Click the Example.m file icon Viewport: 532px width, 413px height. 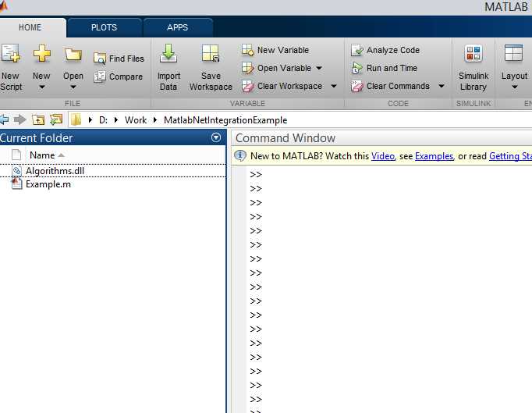(16, 184)
